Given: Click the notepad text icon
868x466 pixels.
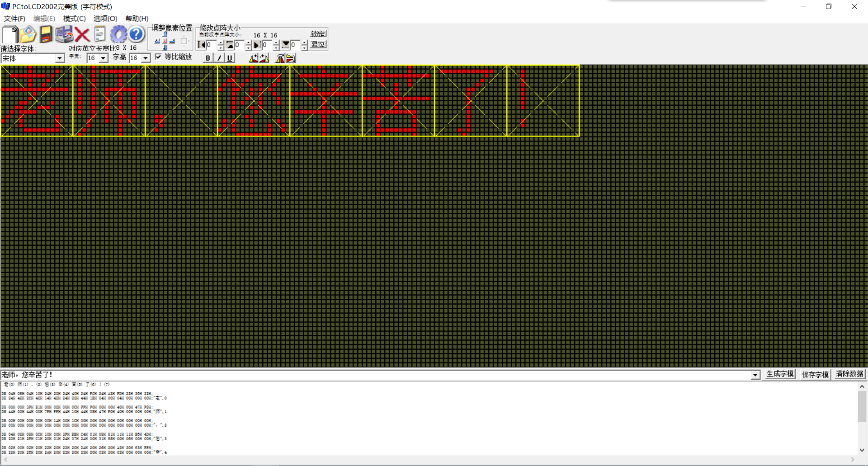Looking at the screenshot, I should coord(100,34).
